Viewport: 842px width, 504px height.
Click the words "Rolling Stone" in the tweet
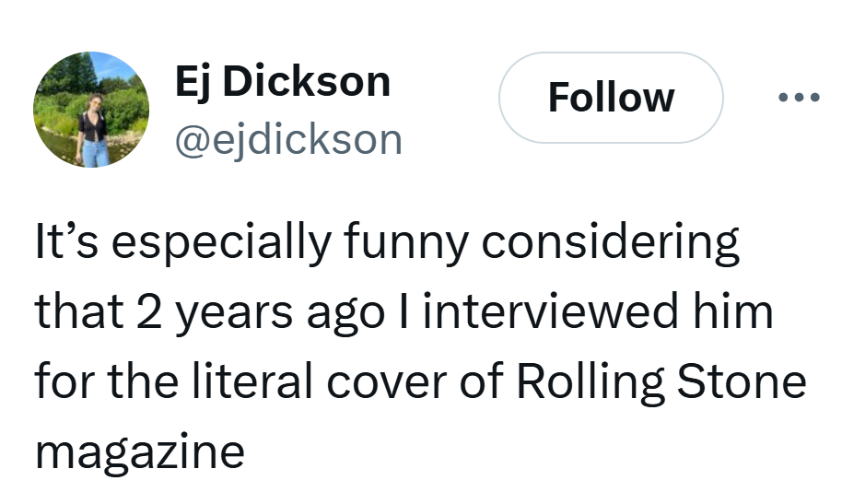(x=661, y=382)
